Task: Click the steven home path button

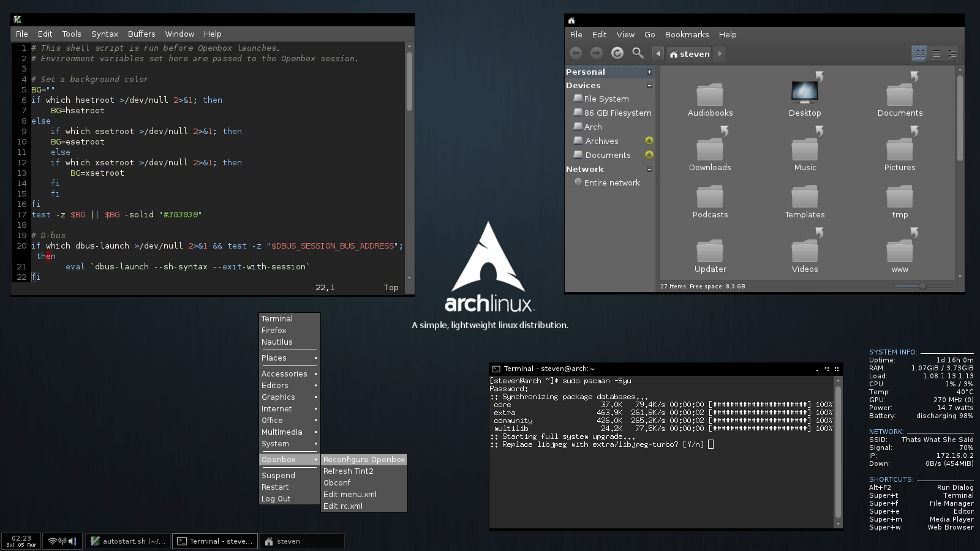Action: point(690,54)
